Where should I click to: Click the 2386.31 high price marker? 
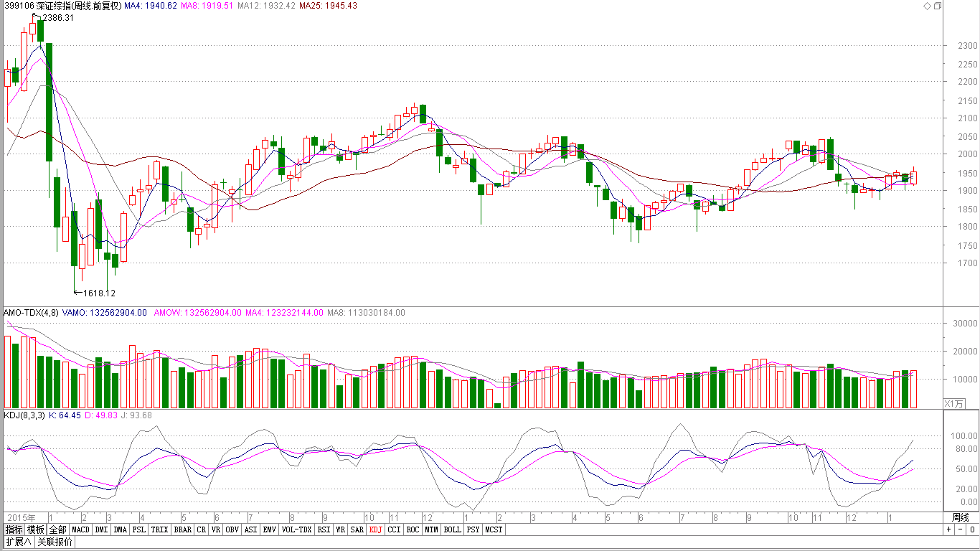click(x=58, y=18)
